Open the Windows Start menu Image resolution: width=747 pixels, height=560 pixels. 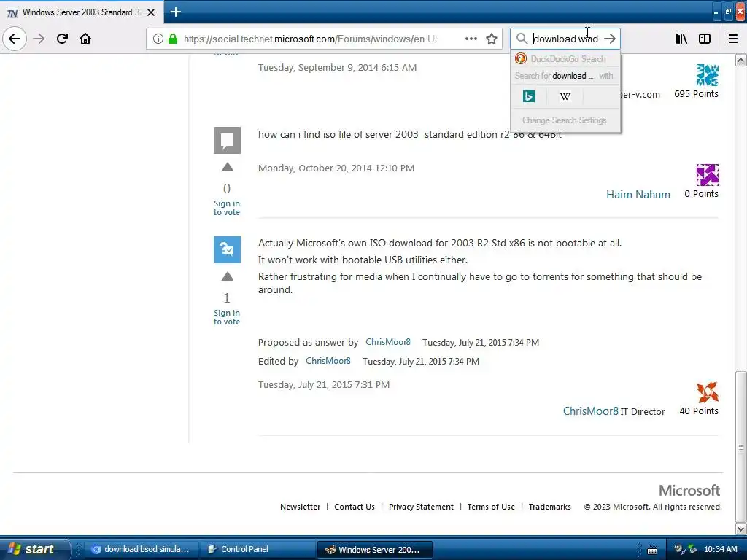pos(34,549)
